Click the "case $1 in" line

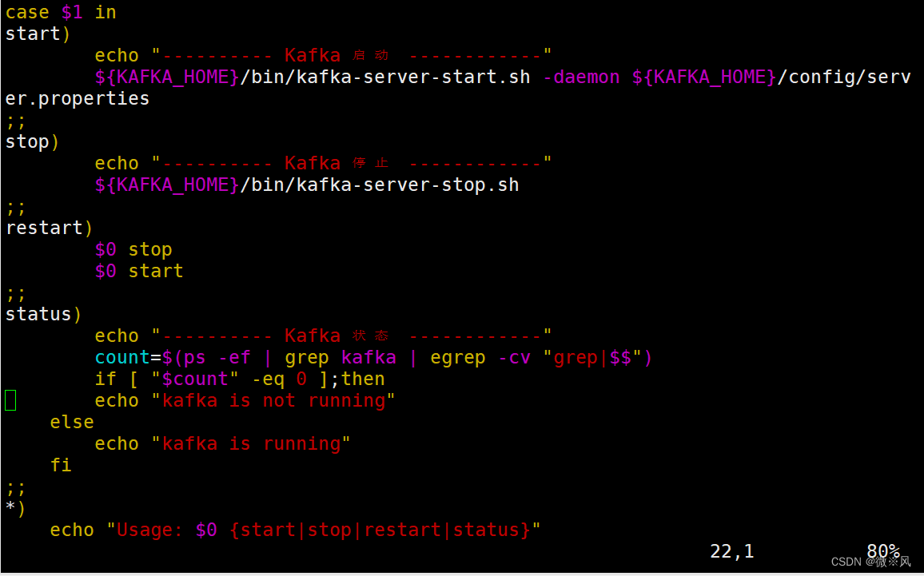click(x=61, y=12)
